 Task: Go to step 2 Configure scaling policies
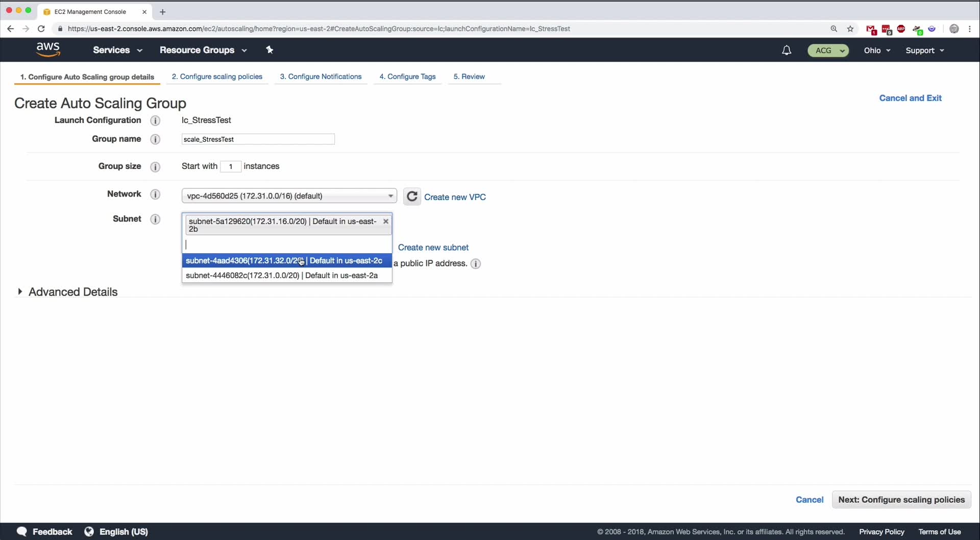(x=217, y=77)
